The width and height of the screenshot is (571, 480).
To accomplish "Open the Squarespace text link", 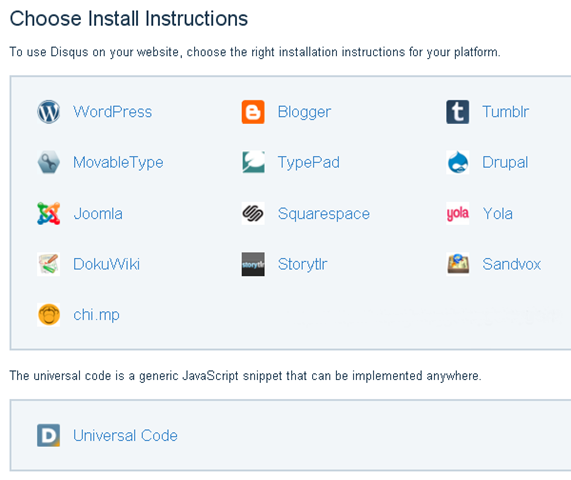I will click(324, 214).
